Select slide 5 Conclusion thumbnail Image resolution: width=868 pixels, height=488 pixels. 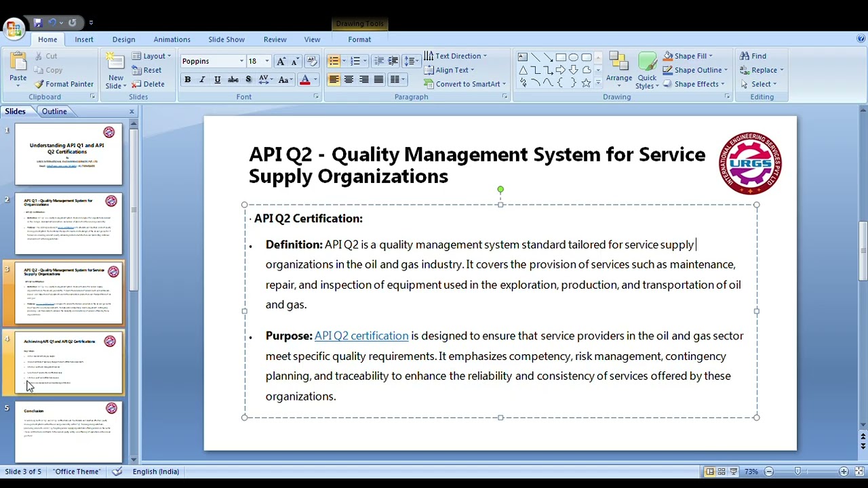click(x=68, y=432)
